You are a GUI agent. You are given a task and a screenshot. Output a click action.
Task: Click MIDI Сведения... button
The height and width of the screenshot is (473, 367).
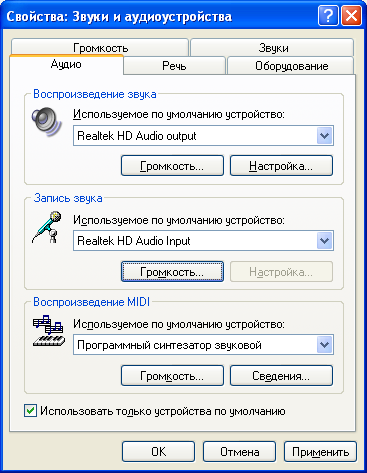pos(281,376)
